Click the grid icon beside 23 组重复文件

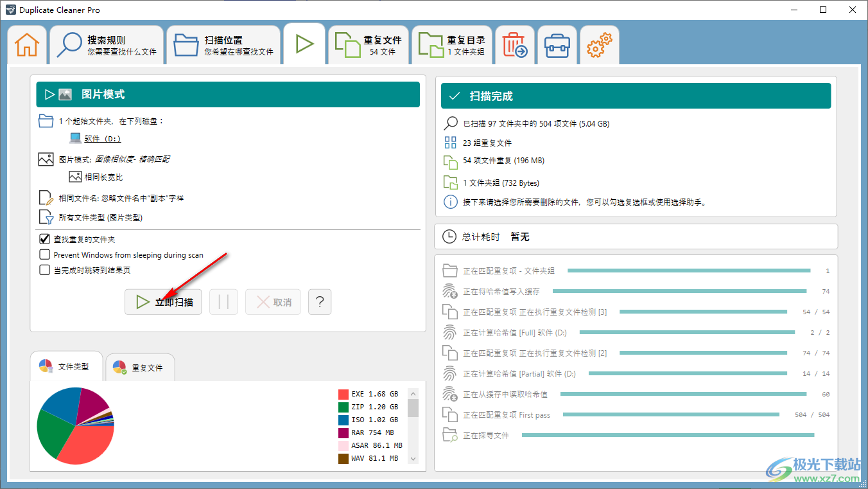451,143
